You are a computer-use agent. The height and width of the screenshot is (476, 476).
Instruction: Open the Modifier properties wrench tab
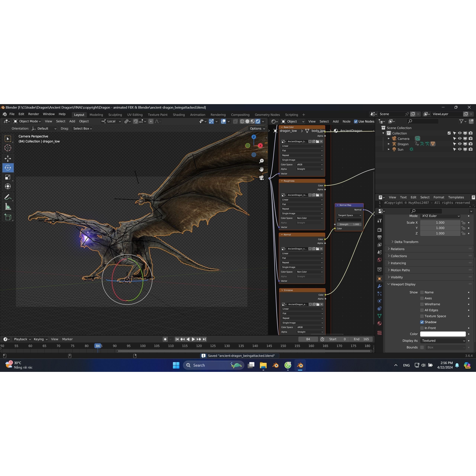[379, 286]
